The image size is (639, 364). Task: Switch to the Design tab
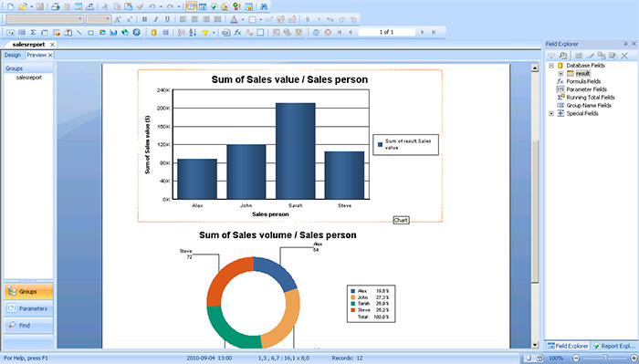point(13,55)
